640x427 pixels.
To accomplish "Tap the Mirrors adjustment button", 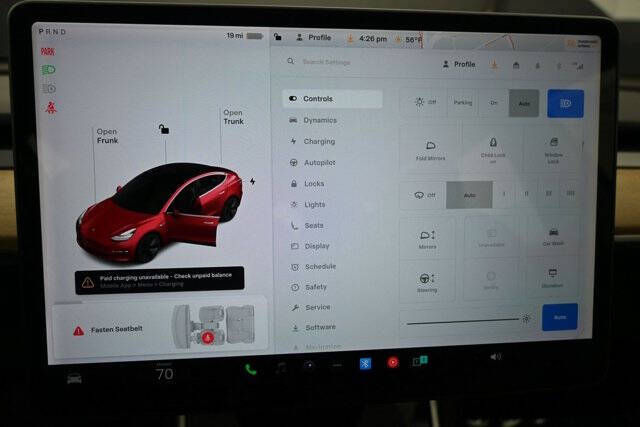I will pyautogui.click(x=427, y=239).
